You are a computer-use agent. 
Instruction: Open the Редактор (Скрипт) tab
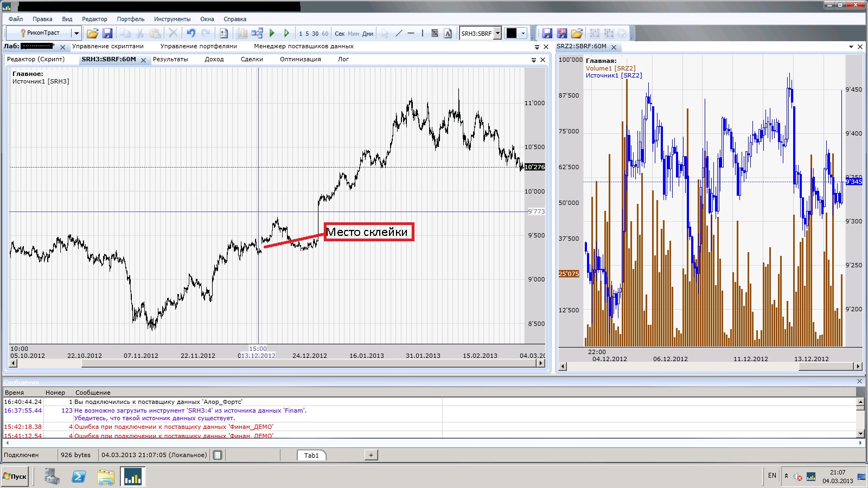tap(36, 59)
